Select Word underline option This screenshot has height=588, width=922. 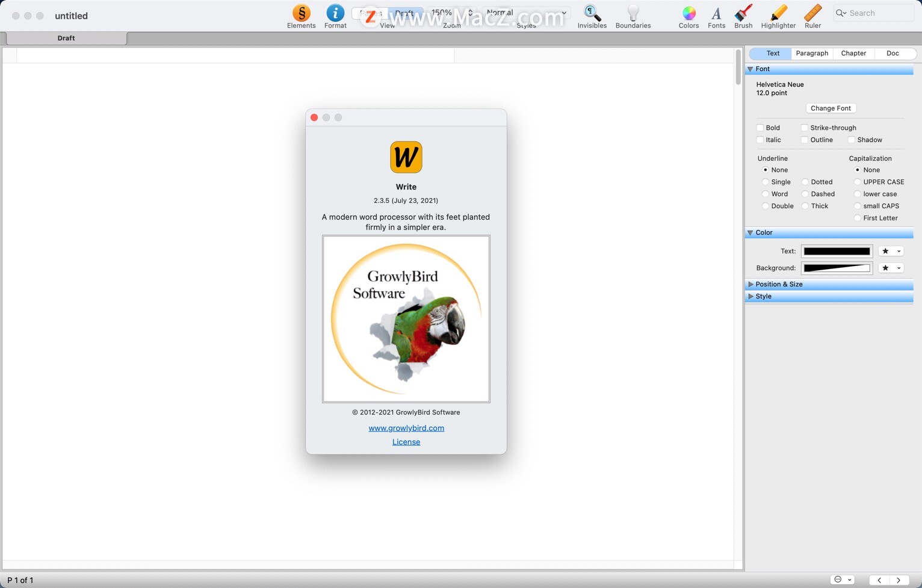(765, 194)
